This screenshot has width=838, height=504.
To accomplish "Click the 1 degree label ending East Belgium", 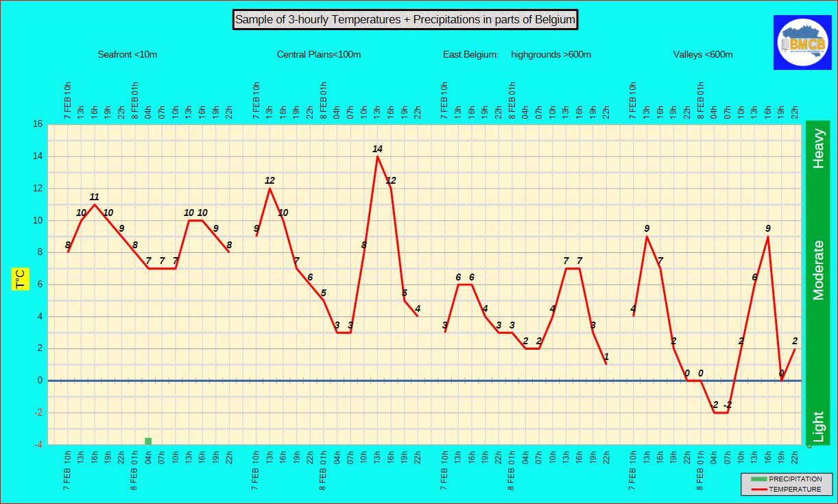I will [x=606, y=357].
